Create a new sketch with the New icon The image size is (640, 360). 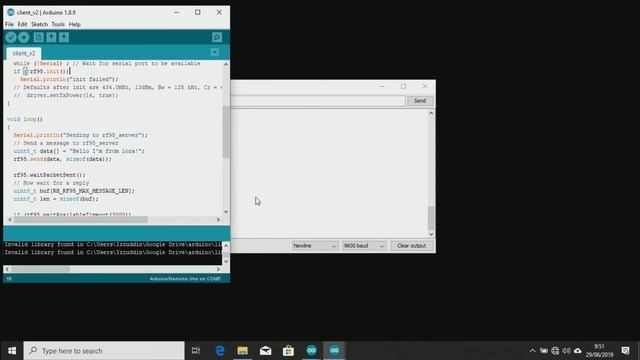[38, 38]
